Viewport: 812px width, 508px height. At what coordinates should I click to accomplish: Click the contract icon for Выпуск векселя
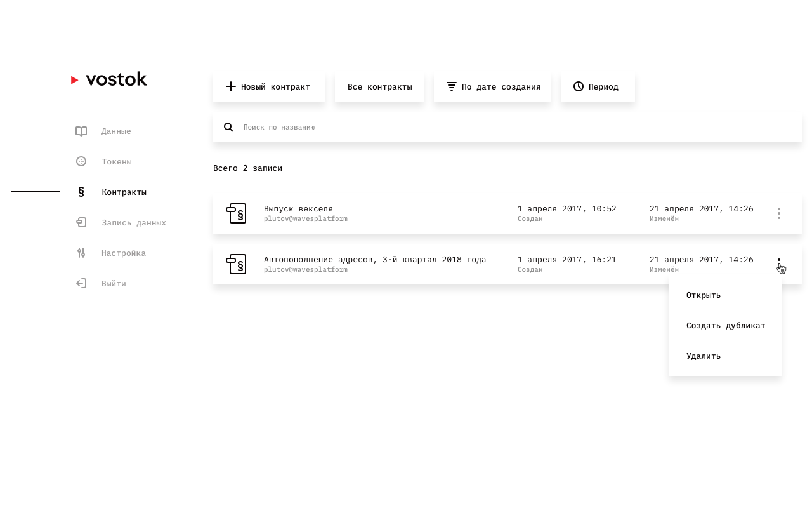coord(236,213)
